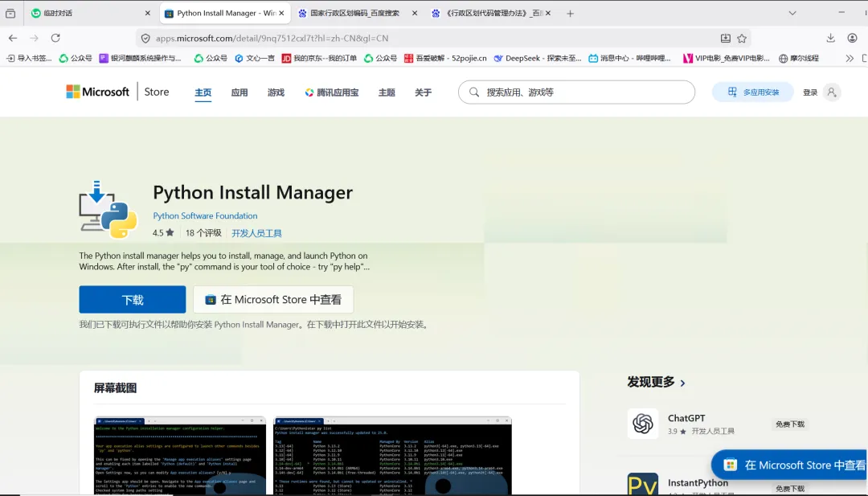Open the DeepSeek bookmark
Viewport: 868px width, 496px height.
[x=537, y=58]
